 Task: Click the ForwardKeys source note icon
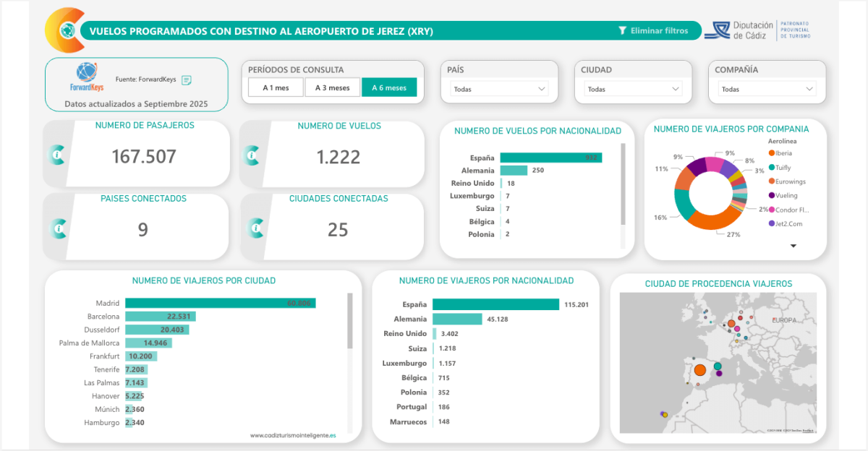186,80
